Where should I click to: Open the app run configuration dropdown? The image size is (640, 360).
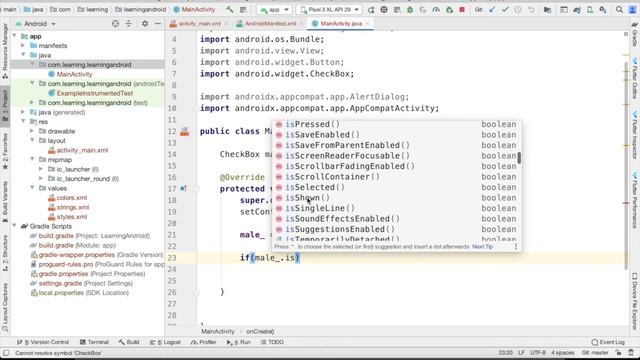pos(274,9)
